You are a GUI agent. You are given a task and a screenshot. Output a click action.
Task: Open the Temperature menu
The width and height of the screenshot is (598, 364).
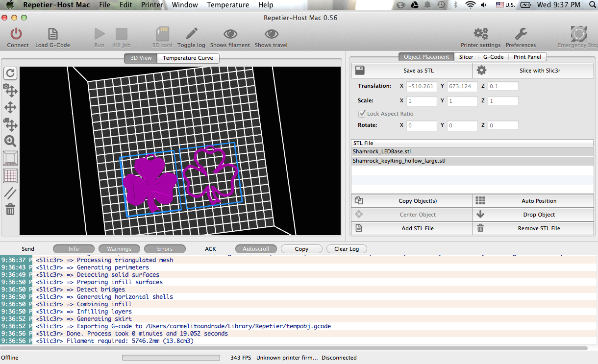[228, 5]
